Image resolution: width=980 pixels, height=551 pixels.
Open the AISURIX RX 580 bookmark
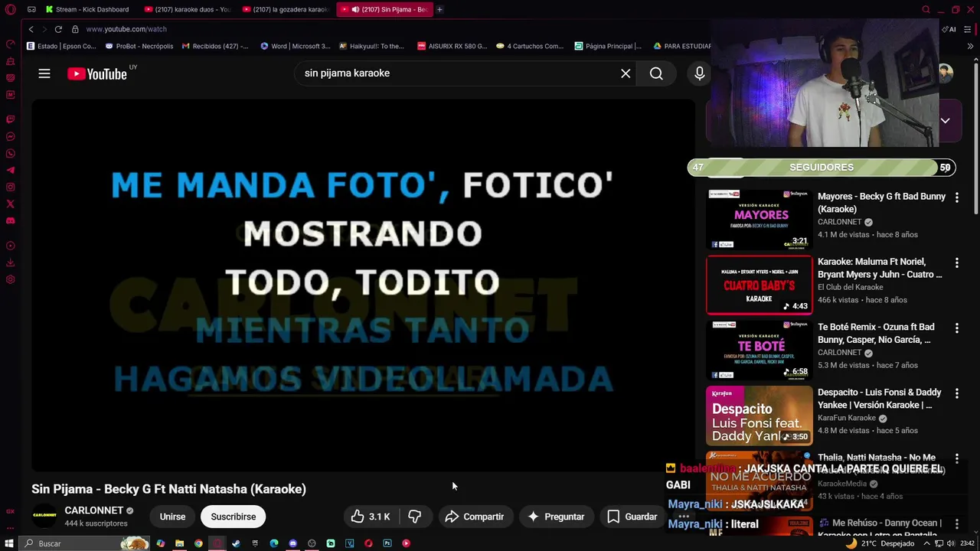452,46
